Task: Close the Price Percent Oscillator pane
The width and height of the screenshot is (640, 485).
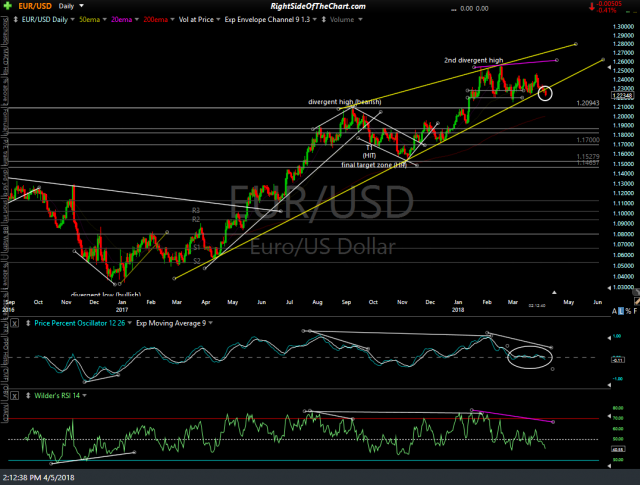Action: pos(14,323)
